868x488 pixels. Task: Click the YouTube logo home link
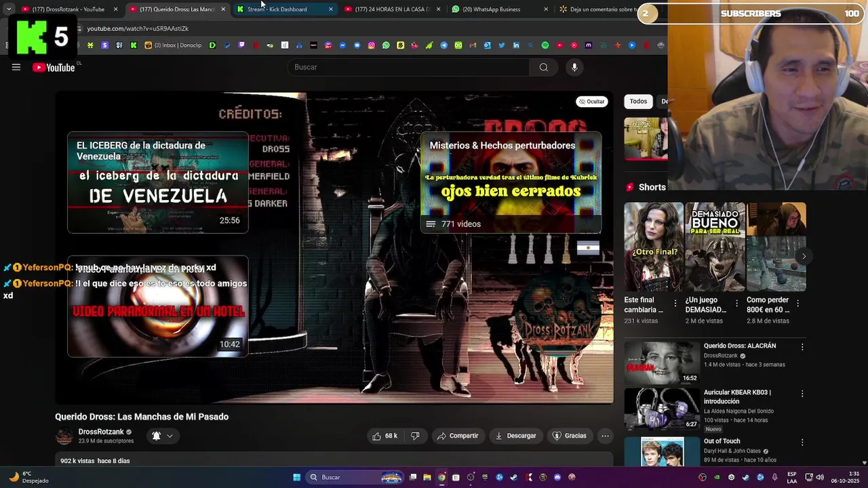point(54,67)
